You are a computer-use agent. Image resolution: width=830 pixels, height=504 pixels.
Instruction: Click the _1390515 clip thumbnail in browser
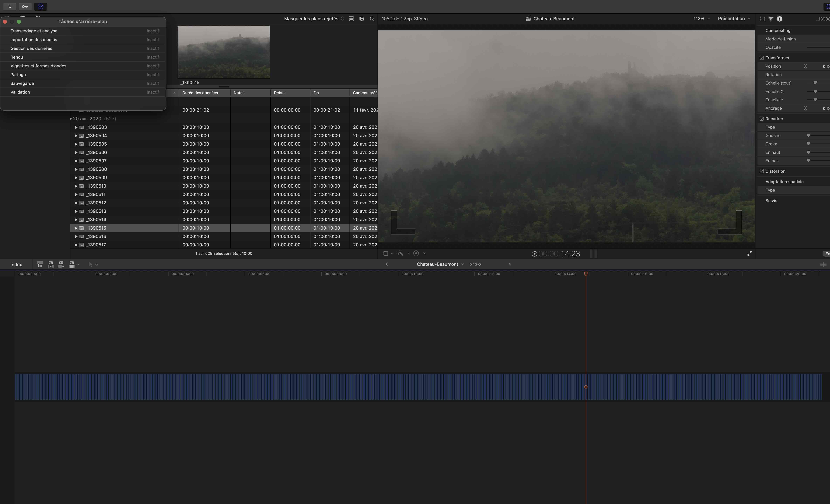(224, 52)
